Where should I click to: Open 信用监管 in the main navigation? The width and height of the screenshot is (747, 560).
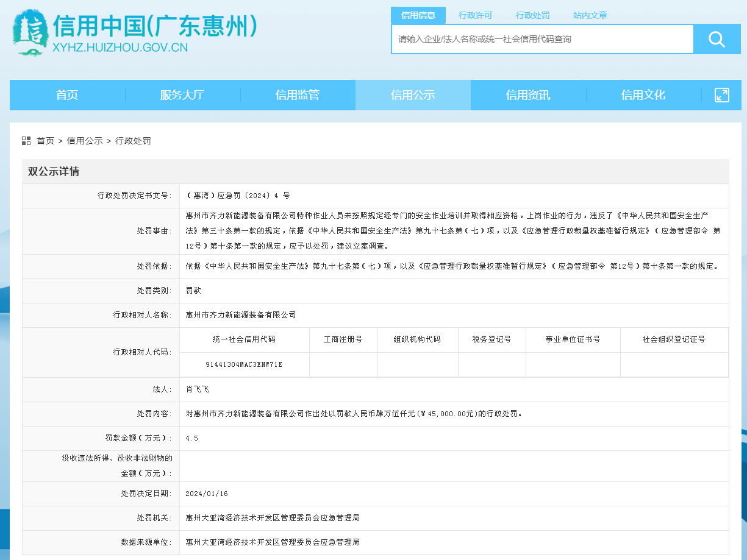click(x=298, y=95)
